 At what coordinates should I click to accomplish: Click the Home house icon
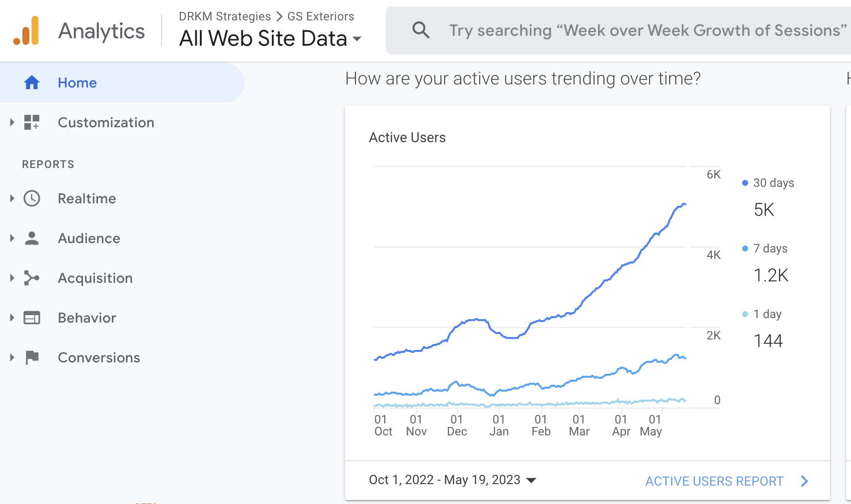(32, 83)
